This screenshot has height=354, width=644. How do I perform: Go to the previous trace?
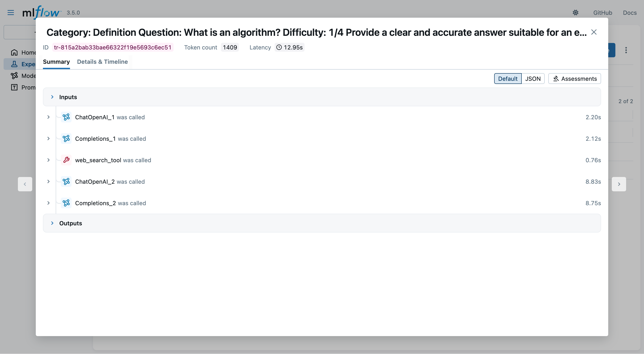pyautogui.click(x=25, y=184)
